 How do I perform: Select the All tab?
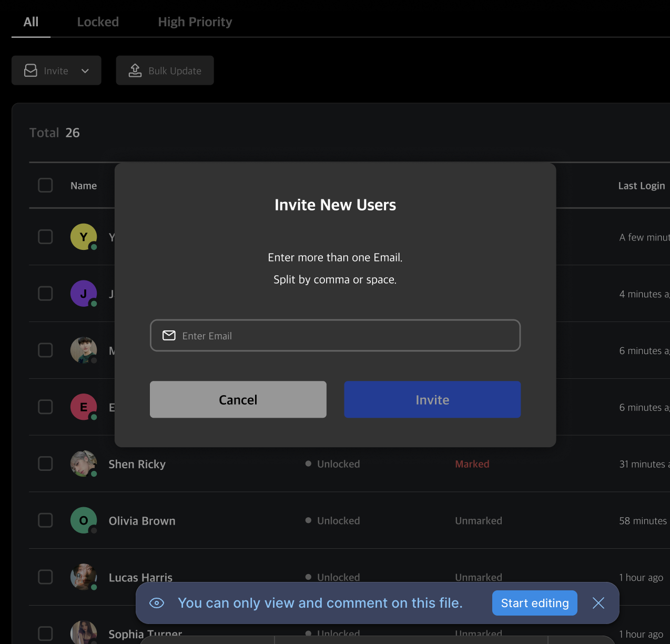tap(31, 22)
